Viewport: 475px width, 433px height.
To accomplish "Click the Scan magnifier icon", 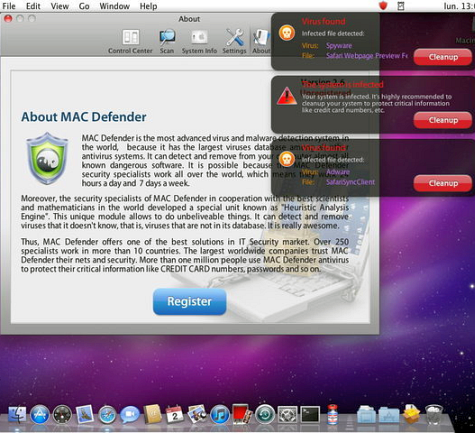I will coord(167,37).
